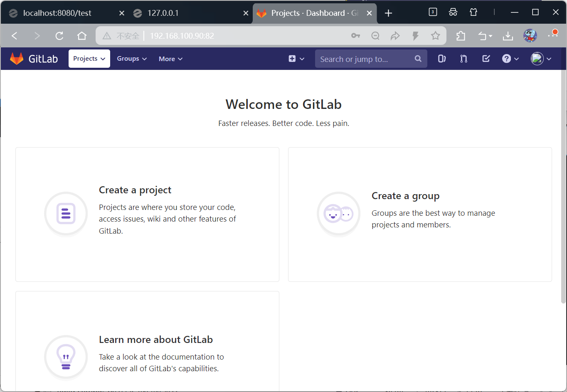
Task: Open the To-Do list icon
Action: (486, 59)
